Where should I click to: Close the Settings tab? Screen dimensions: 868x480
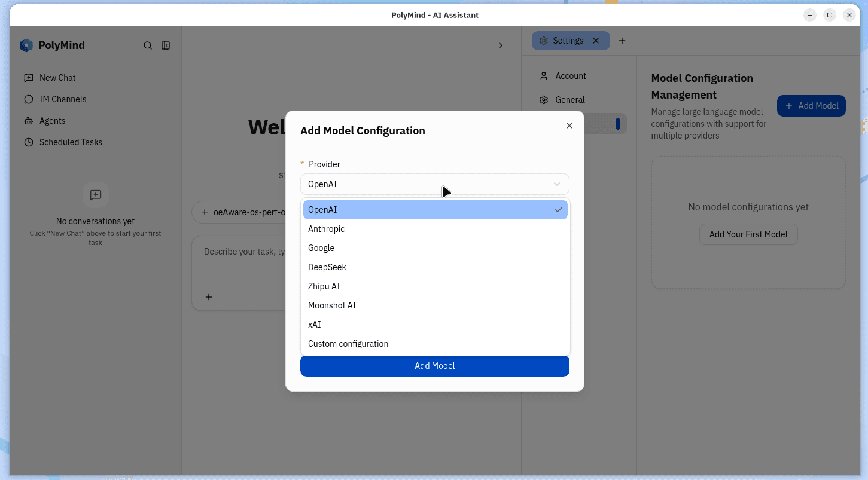pos(596,41)
